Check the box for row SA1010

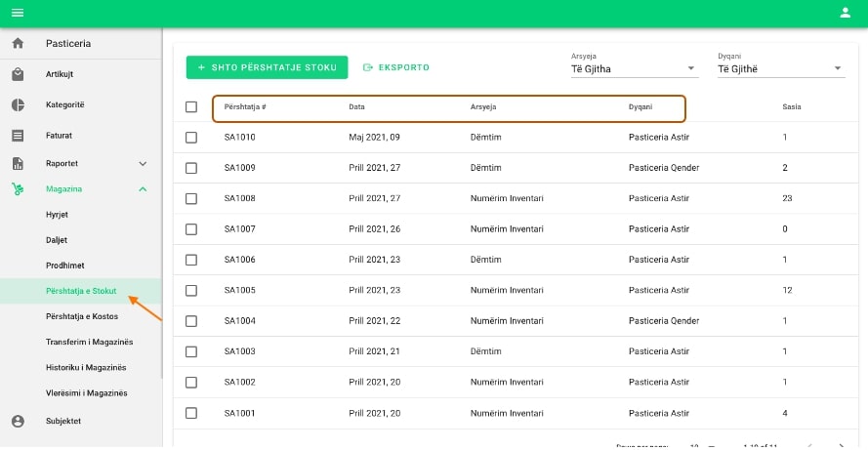coord(191,138)
